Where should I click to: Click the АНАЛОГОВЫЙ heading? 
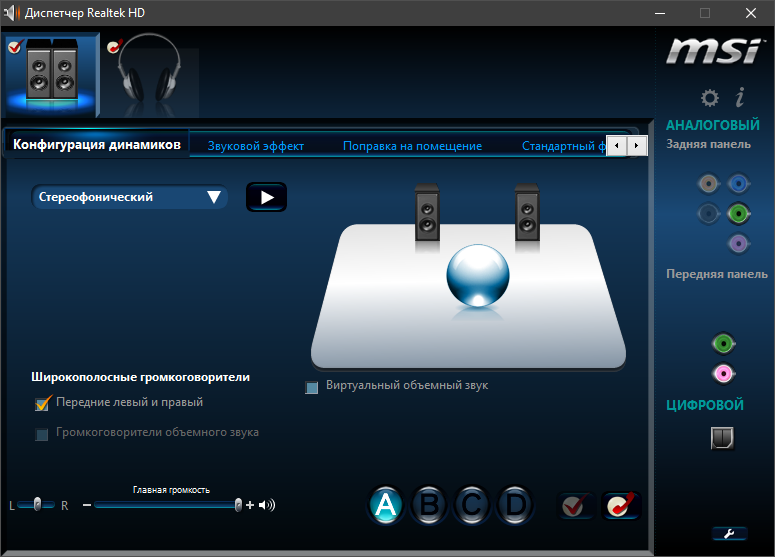point(713,125)
